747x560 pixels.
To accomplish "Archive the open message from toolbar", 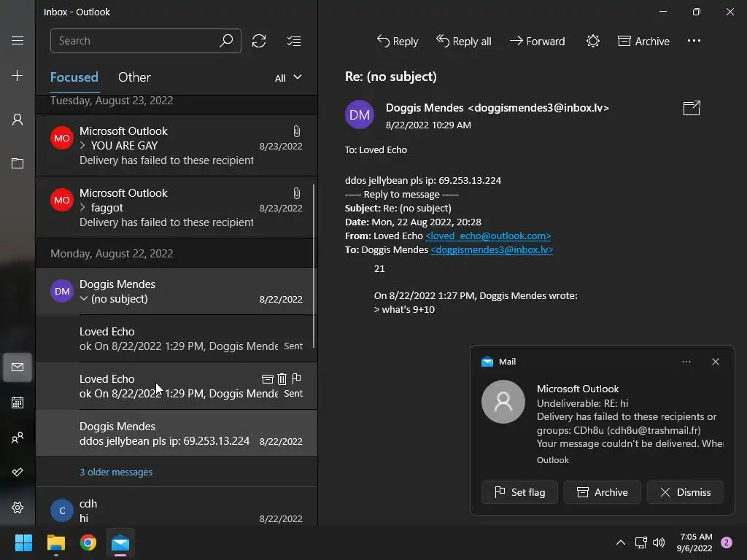I will tap(643, 42).
